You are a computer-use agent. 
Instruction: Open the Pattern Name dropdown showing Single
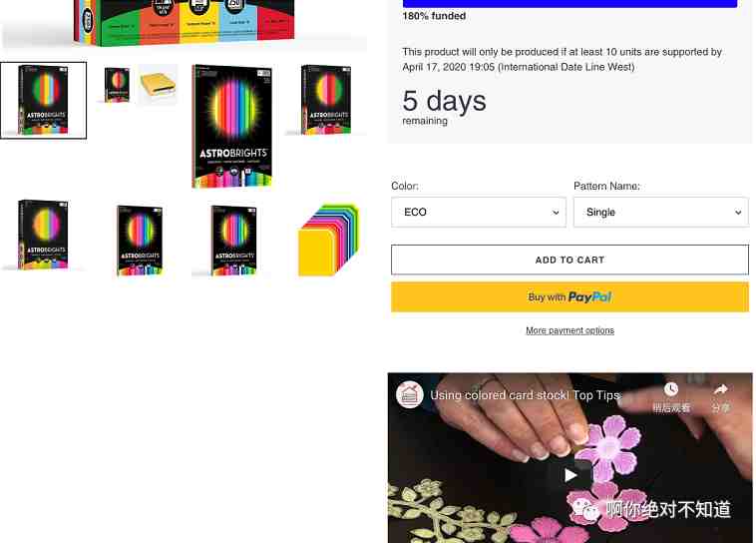pos(661,212)
